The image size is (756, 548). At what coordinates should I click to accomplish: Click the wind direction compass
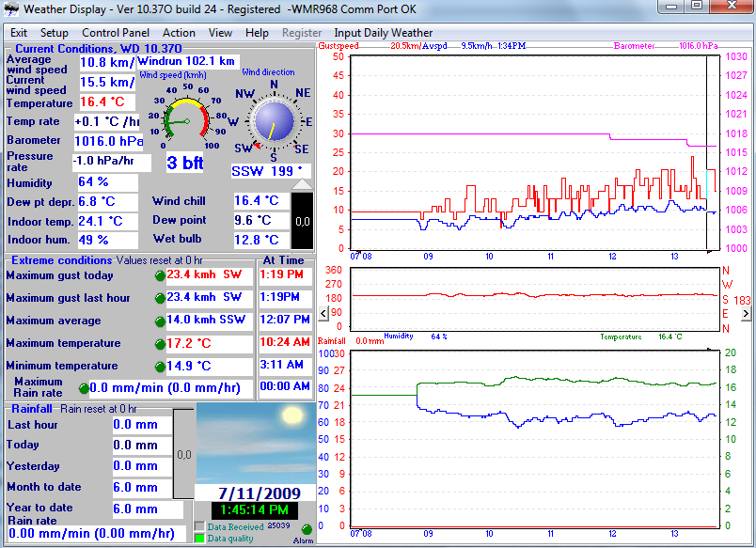tap(275, 121)
